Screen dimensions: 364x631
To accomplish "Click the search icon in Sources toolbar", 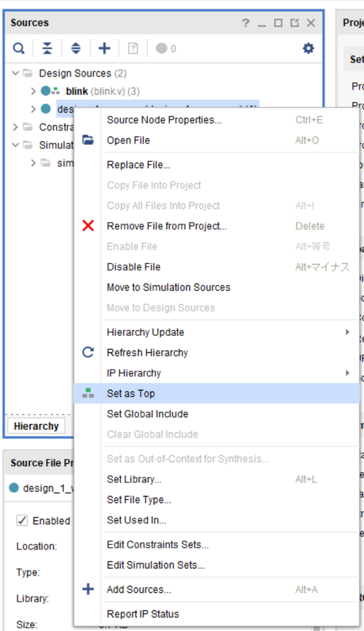I will coord(19,49).
